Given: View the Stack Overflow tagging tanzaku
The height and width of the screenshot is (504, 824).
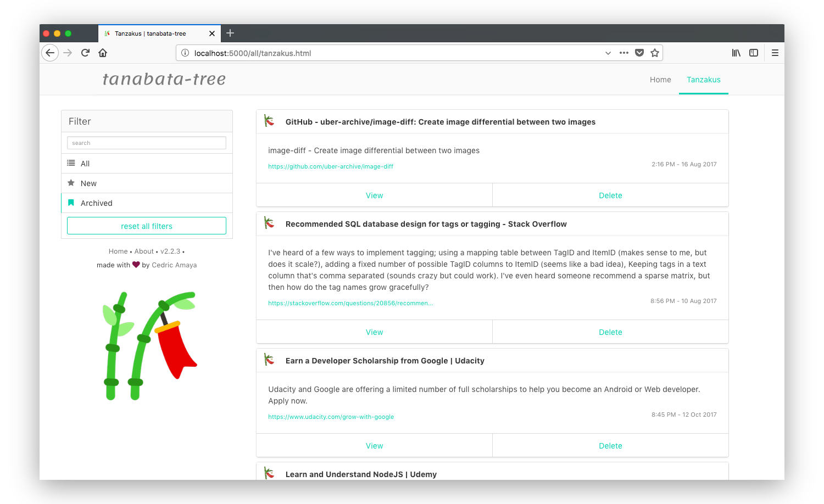Looking at the screenshot, I should click(x=375, y=332).
